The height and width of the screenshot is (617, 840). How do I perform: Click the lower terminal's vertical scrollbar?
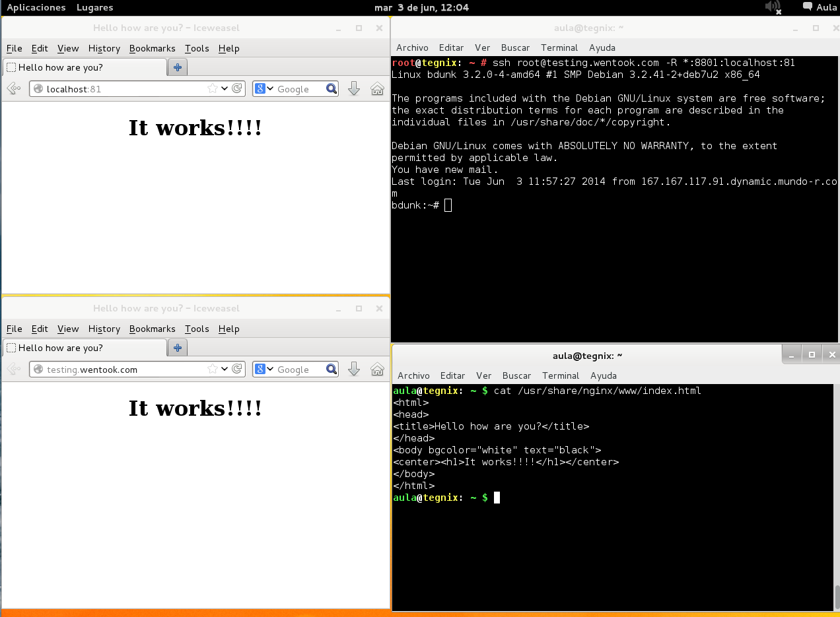pyautogui.click(x=836, y=498)
